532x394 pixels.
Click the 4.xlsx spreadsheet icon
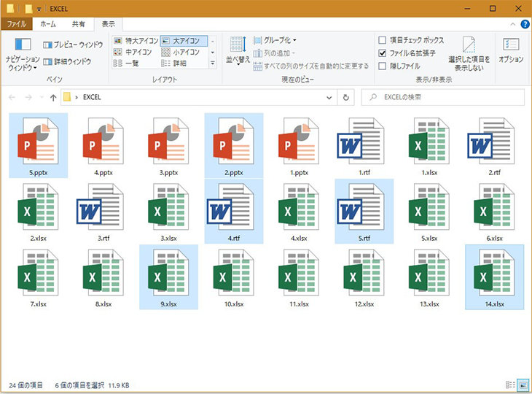[x=299, y=207]
